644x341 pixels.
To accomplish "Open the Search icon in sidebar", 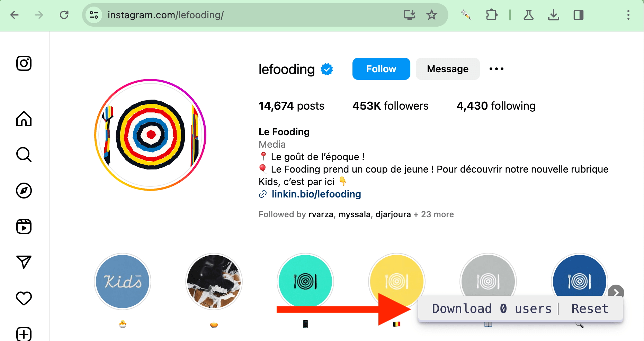I will coord(24,155).
